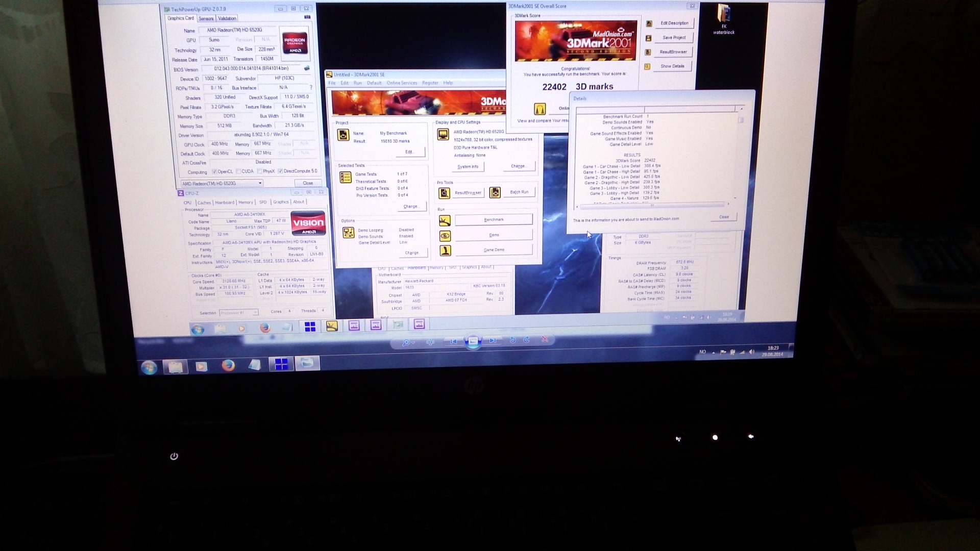The height and width of the screenshot is (551, 980).
Task: Click the 3DMark icon on inner taskbar
Action: 332,326
